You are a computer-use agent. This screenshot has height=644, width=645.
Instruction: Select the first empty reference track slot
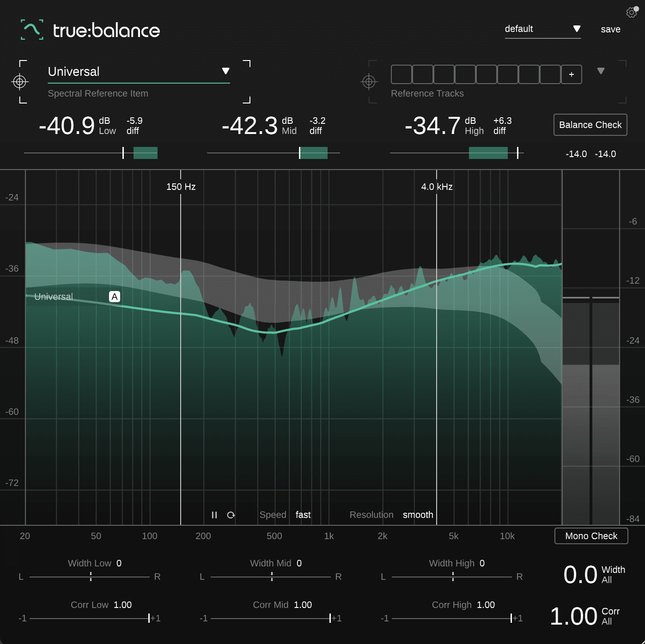tap(402, 74)
